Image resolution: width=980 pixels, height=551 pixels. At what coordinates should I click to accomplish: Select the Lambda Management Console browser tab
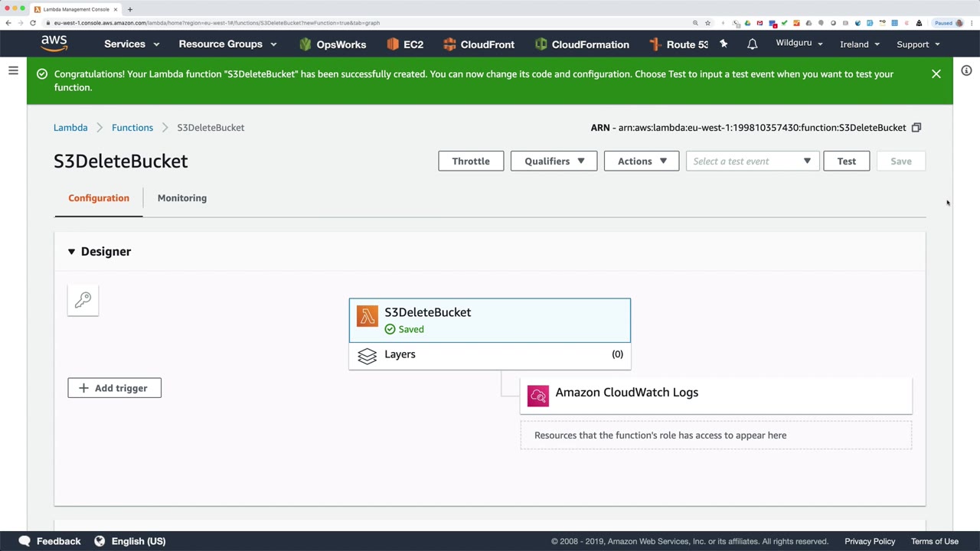click(x=76, y=9)
